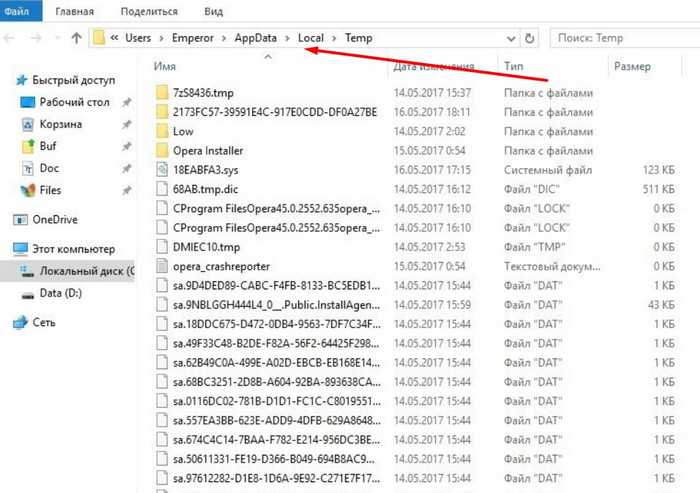The height and width of the screenshot is (493, 700).
Task: Click Users in the address path
Action: point(138,38)
